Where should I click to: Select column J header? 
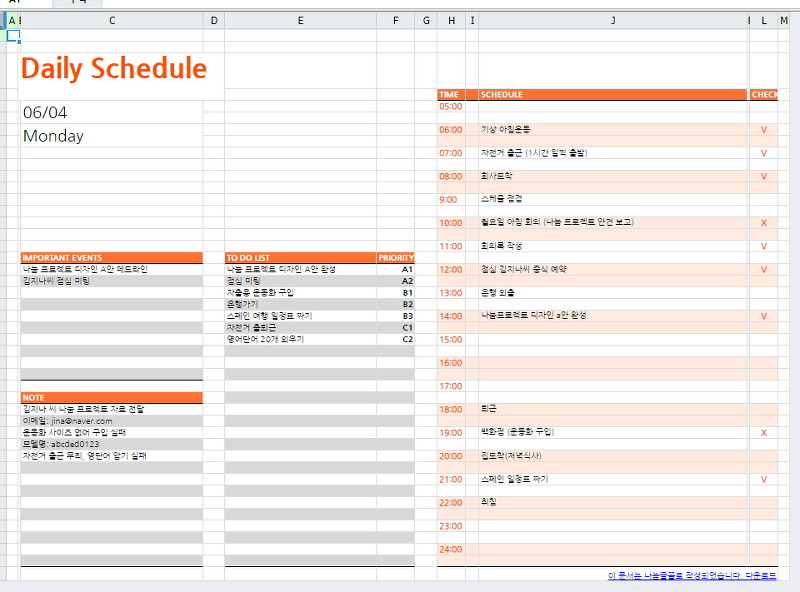click(x=613, y=20)
